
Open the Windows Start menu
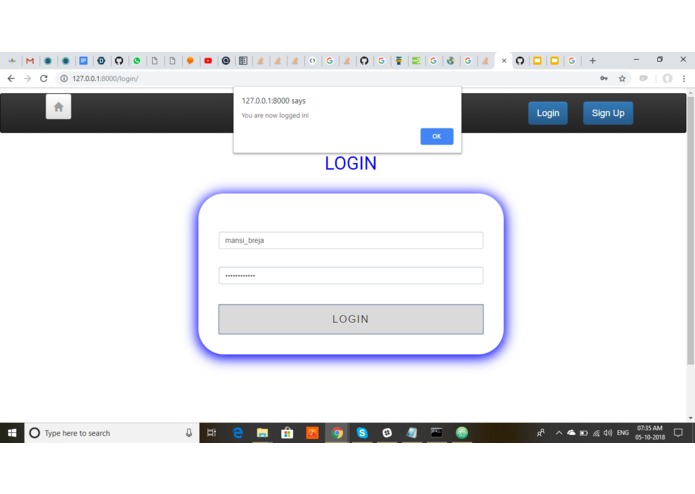12,433
